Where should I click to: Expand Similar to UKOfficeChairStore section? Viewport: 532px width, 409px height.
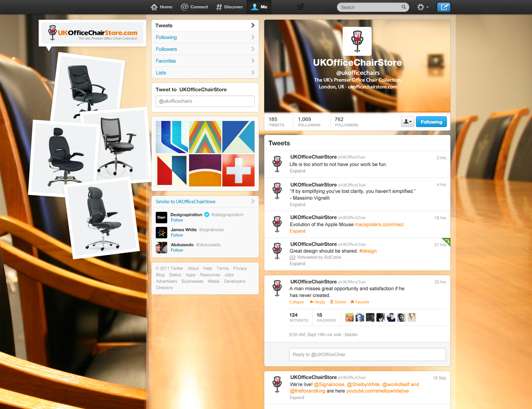coord(205,201)
